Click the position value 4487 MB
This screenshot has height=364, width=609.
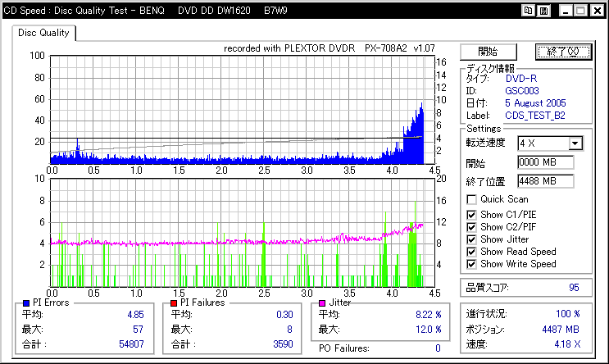tap(561, 330)
